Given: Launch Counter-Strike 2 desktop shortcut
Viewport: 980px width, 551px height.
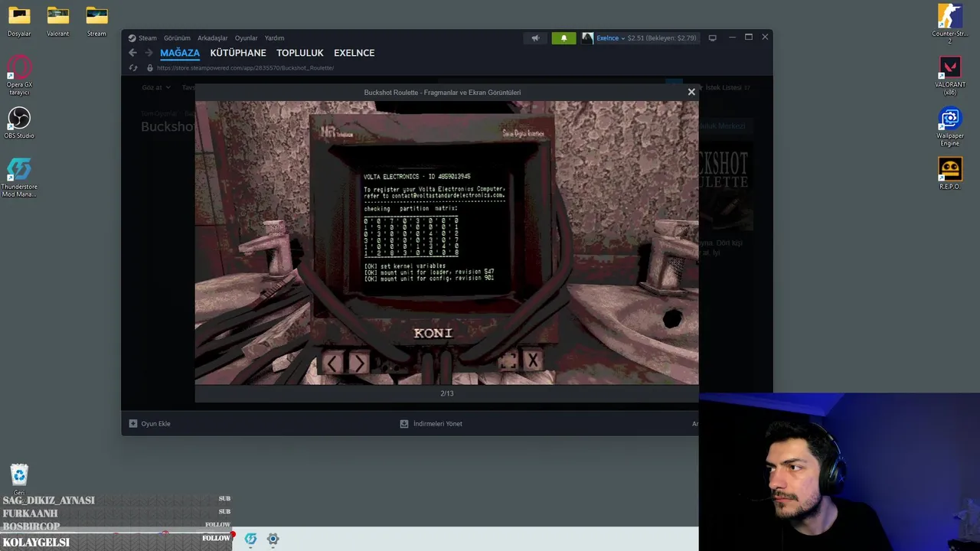Looking at the screenshot, I should pos(950,23).
